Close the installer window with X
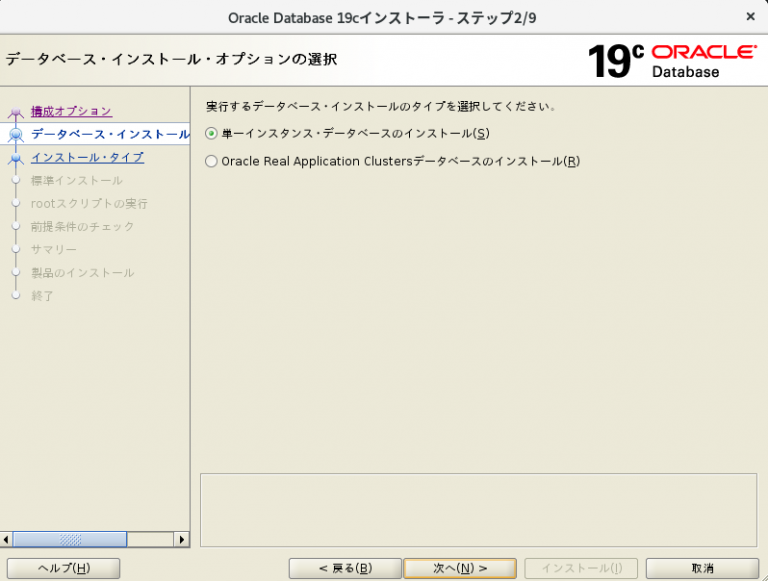The width and height of the screenshot is (768, 581). point(750,16)
